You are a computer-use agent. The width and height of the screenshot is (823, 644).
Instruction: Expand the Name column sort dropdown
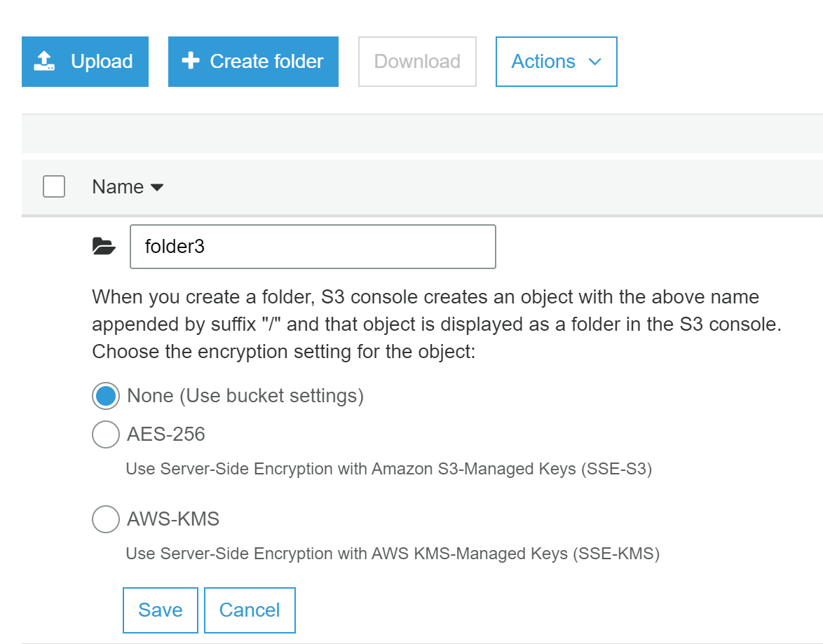pyautogui.click(x=157, y=188)
